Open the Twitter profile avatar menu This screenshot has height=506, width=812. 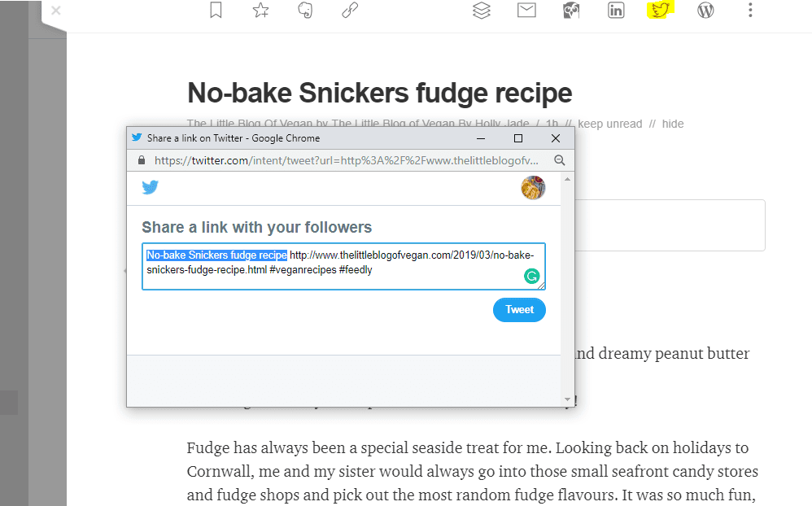pyautogui.click(x=533, y=187)
